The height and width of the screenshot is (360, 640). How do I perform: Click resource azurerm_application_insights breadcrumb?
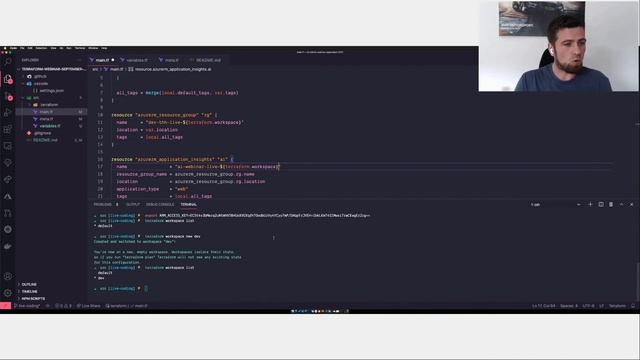click(170, 69)
